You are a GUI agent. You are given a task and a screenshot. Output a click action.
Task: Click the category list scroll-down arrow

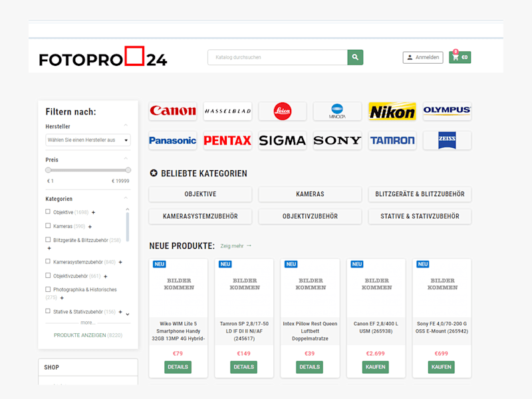128,315
